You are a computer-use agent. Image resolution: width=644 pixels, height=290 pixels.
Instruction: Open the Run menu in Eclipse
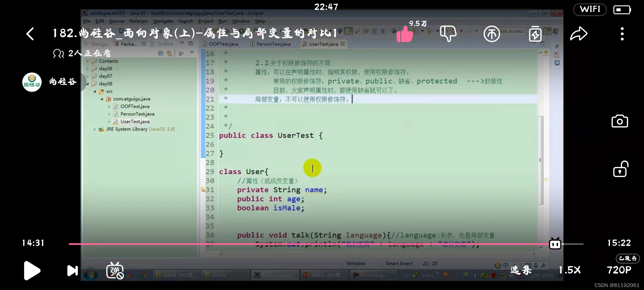223,21
